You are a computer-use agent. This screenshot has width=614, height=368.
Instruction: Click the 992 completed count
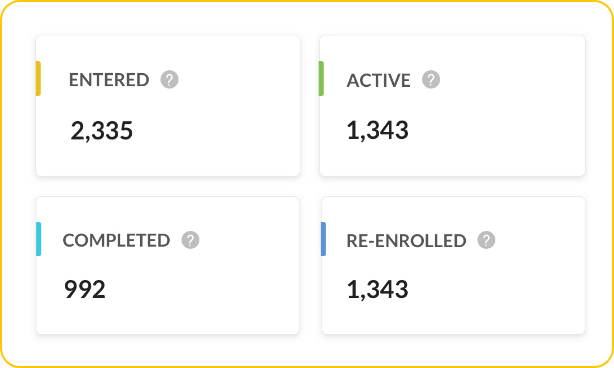pyautogui.click(x=85, y=289)
